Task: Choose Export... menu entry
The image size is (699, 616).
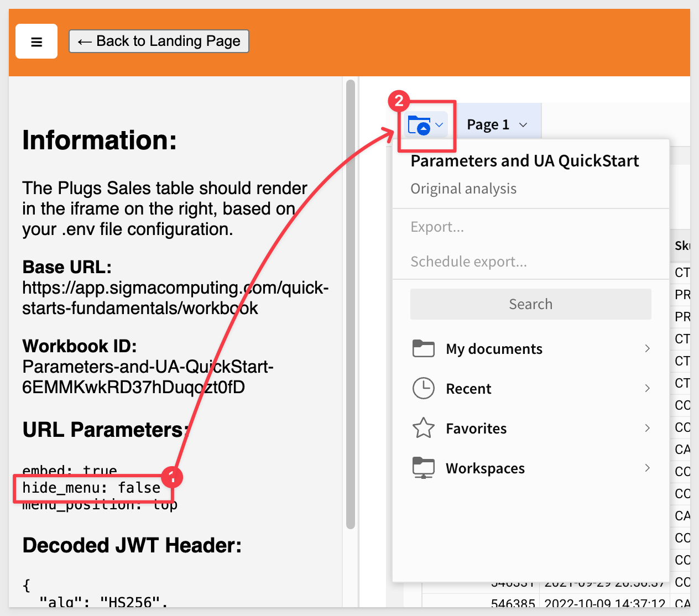Action: coord(437,227)
